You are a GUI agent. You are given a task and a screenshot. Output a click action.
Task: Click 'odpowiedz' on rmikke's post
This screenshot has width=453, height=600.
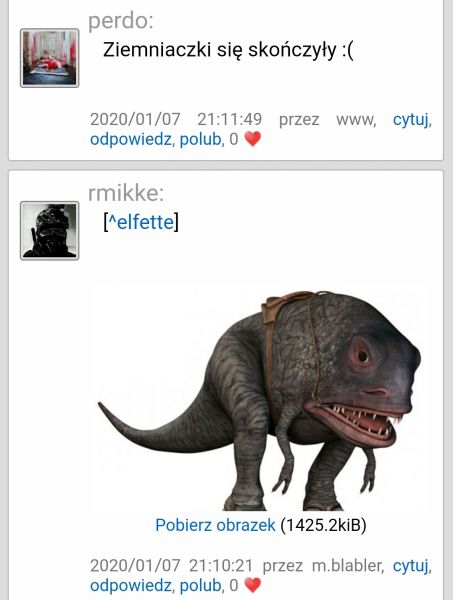pyautogui.click(x=130, y=585)
